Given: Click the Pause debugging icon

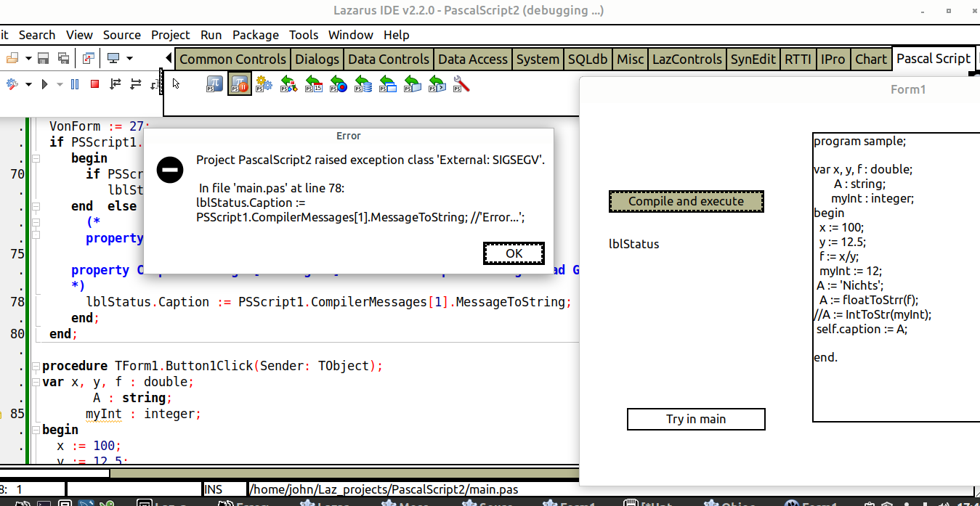Looking at the screenshot, I should 74,84.
